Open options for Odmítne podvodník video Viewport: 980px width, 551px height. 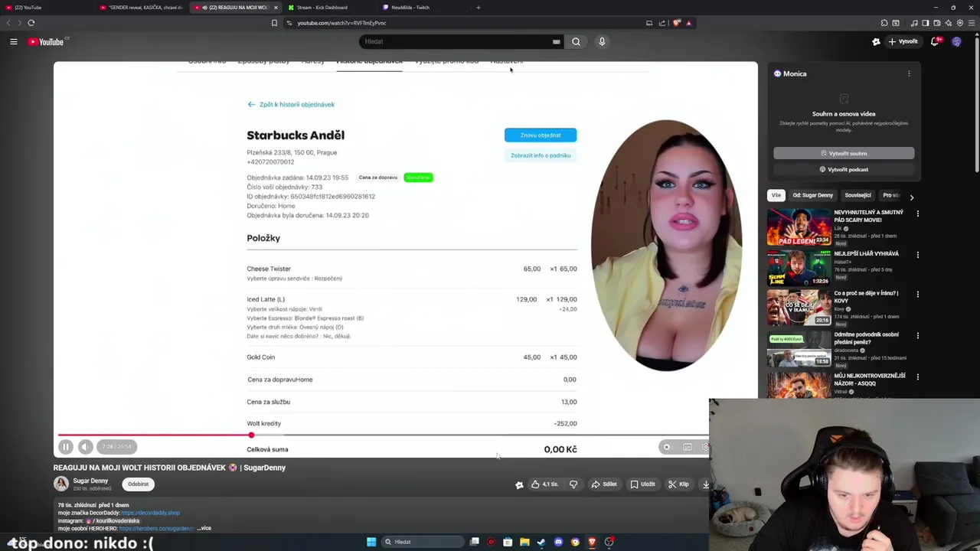coord(918,335)
